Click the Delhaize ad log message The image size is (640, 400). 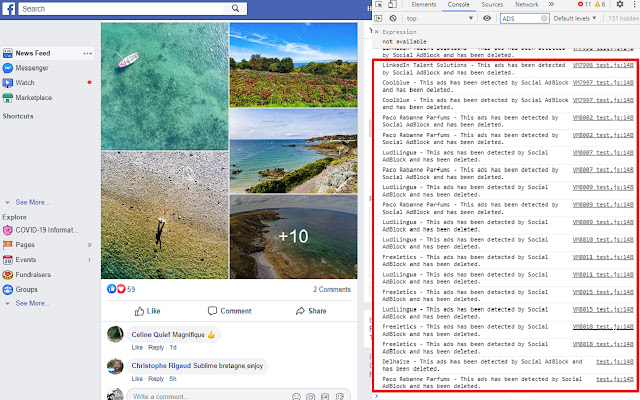coord(482,365)
